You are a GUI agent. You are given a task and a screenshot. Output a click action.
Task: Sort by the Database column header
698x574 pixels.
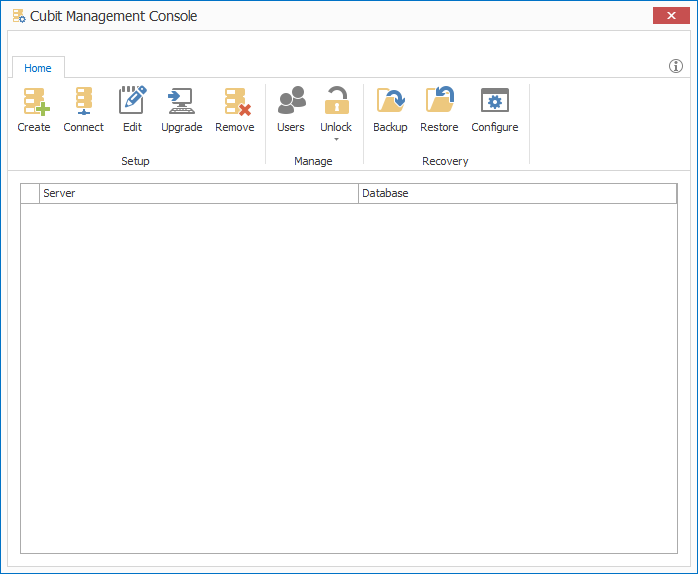tap(517, 193)
